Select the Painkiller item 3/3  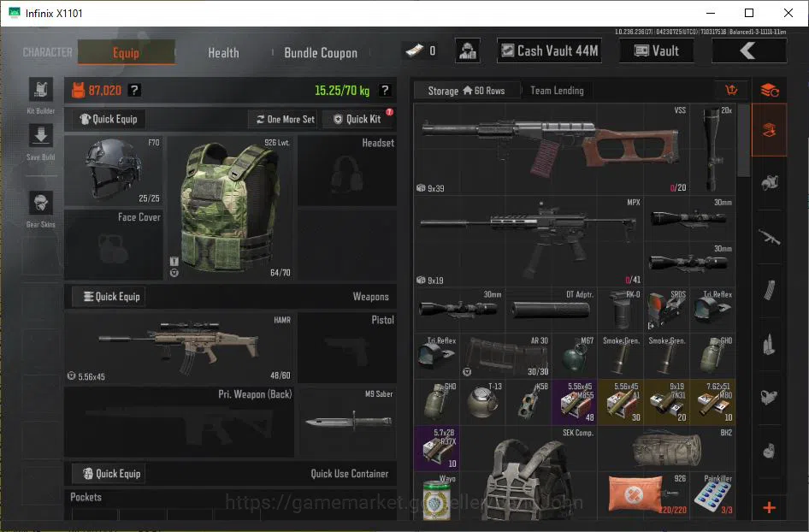coord(712,495)
